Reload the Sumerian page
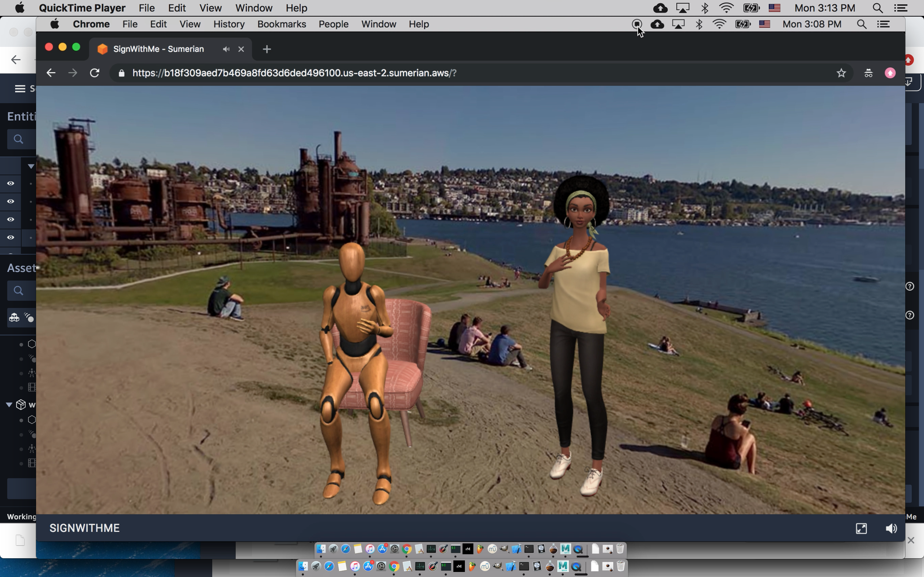 (x=95, y=73)
